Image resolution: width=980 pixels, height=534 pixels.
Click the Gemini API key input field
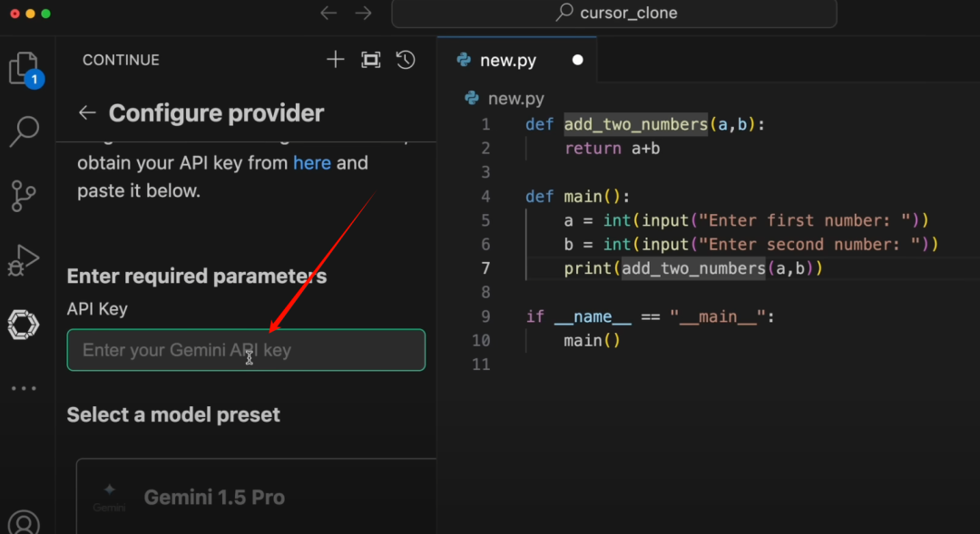pos(246,350)
